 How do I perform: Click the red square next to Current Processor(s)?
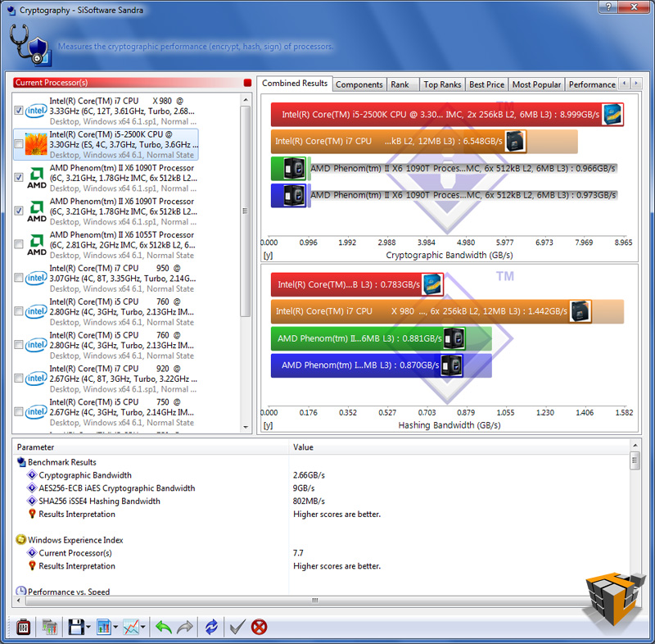247,83
